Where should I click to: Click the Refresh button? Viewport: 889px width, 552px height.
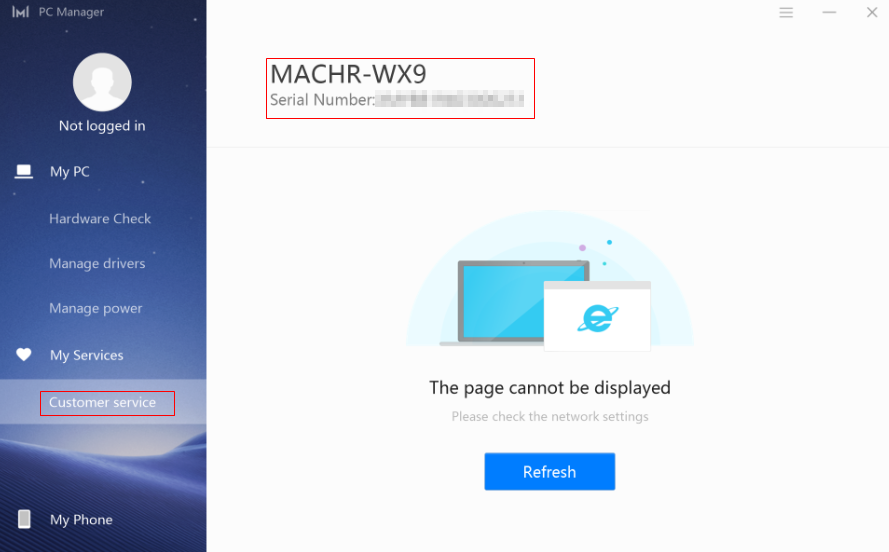pos(549,472)
